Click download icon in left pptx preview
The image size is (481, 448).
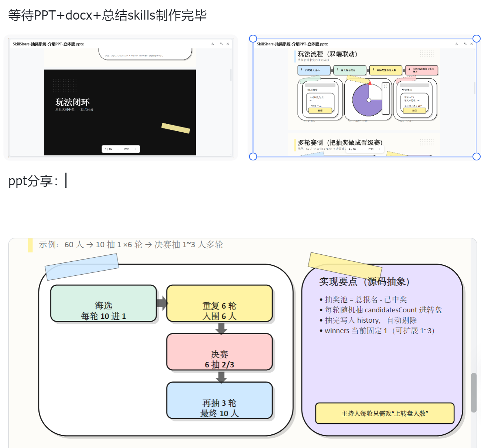212,44
